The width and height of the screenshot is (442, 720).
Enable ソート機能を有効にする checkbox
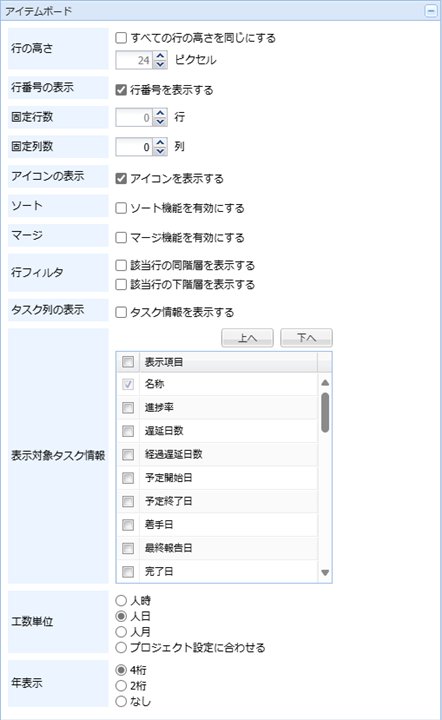pos(121,208)
